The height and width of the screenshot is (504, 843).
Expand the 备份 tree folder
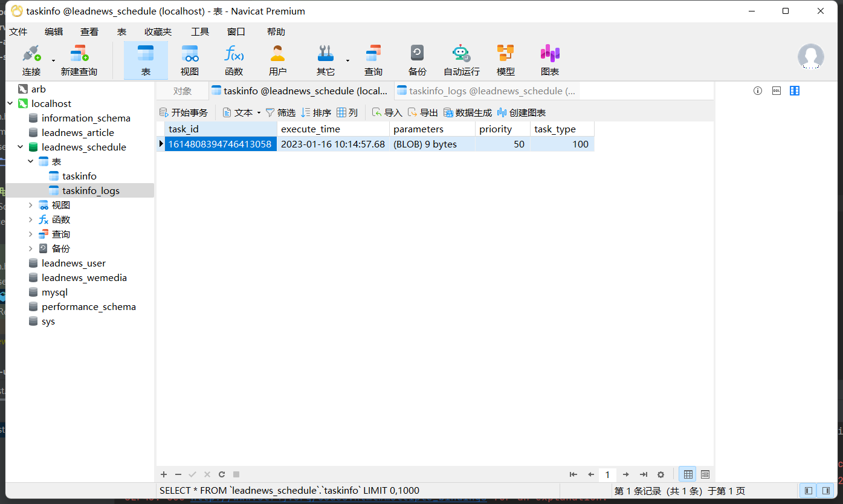point(31,248)
